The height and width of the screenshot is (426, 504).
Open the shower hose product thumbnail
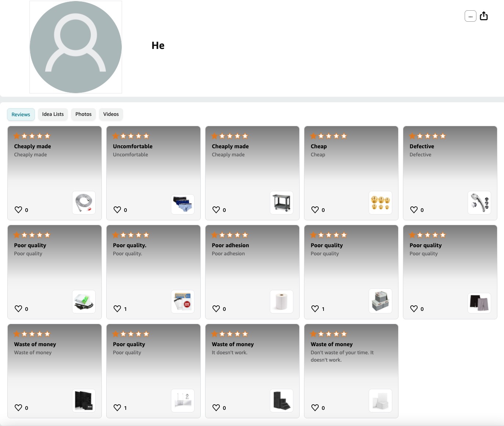click(84, 203)
